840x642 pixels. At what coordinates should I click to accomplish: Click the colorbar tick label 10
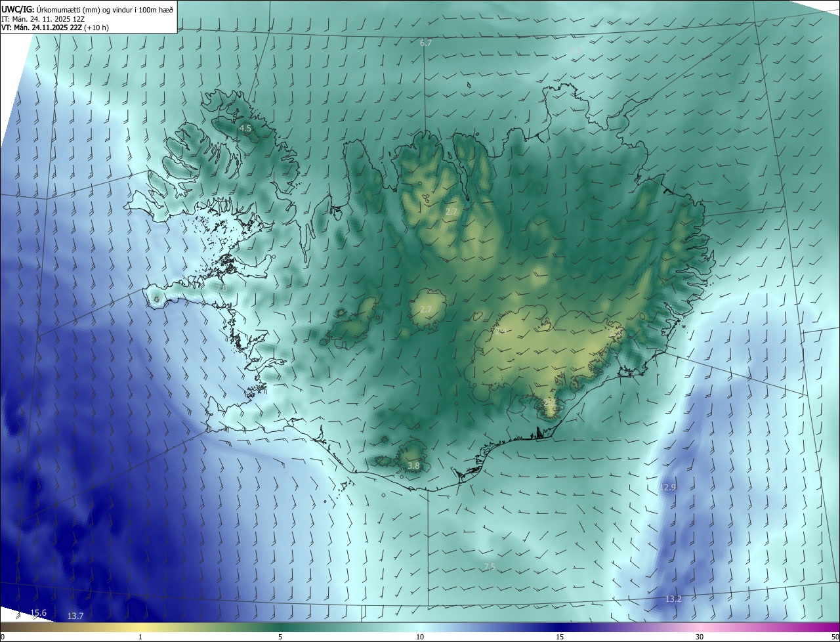point(420,637)
